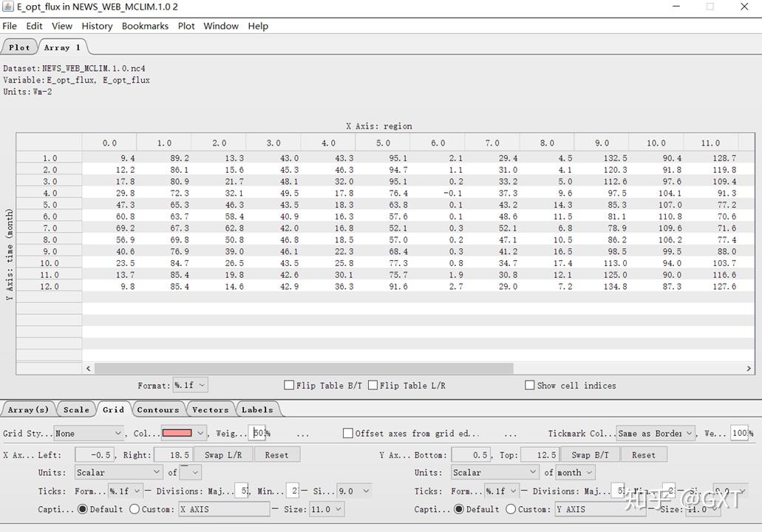This screenshot has width=762, height=532.
Task: Expand the Grid Style dropdown showing None
Action: click(x=88, y=433)
